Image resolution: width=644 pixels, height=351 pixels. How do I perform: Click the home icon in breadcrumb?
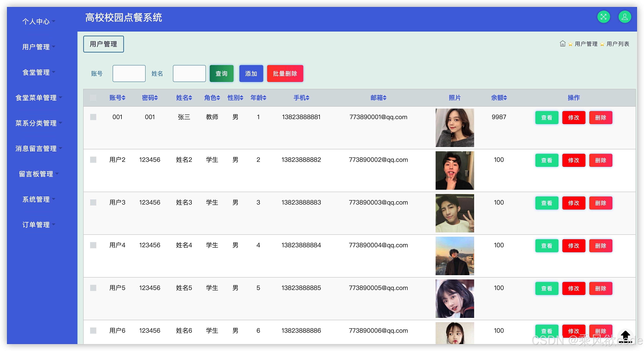[x=562, y=44]
